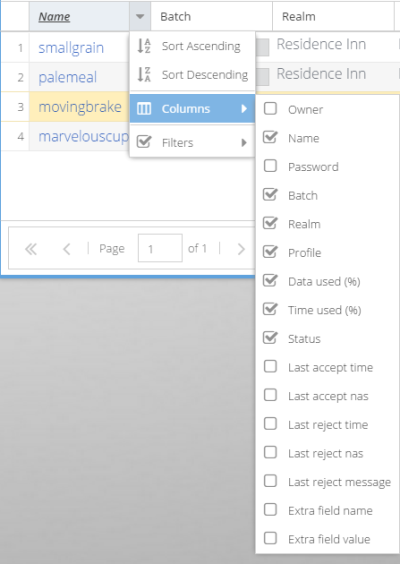Enable the Last reject message column
This screenshot has height=564, width=400.
pyautogui.click(x=270, y=481)
